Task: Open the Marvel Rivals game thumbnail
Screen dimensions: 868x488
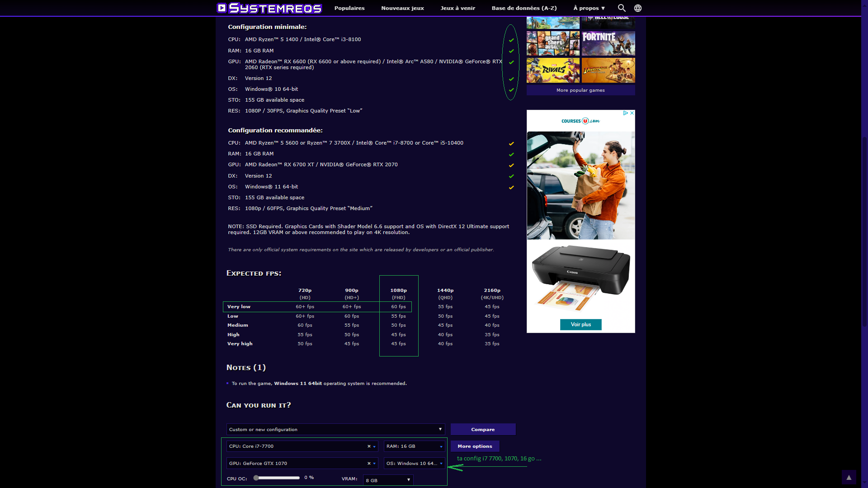Action: click(x=553, y=70)
